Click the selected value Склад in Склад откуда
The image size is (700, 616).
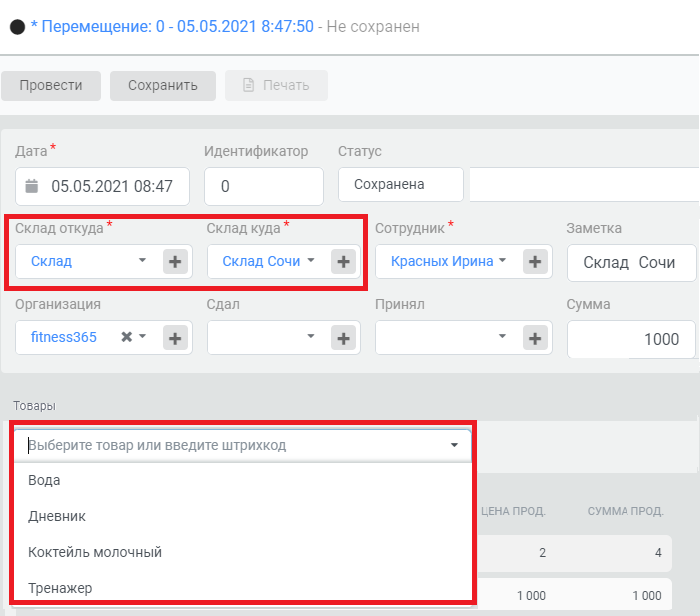[51, 261]
